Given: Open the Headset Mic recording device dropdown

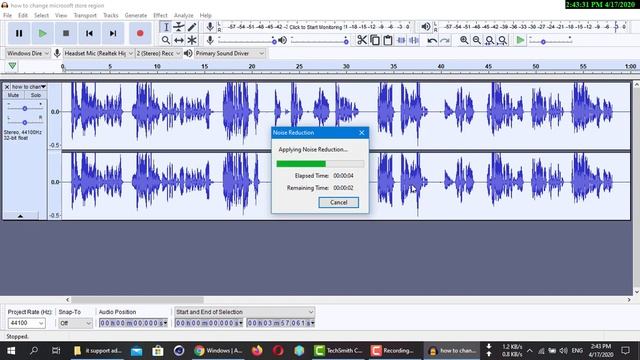Looking at the screenshot, I should tap(98, 53).
